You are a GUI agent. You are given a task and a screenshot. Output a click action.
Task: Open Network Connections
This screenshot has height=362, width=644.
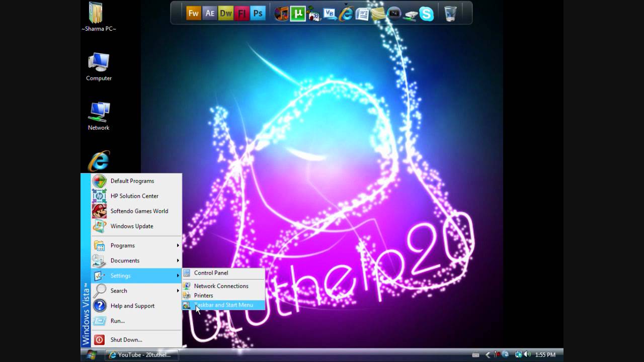pyautogui.click(x=223, y=286)
